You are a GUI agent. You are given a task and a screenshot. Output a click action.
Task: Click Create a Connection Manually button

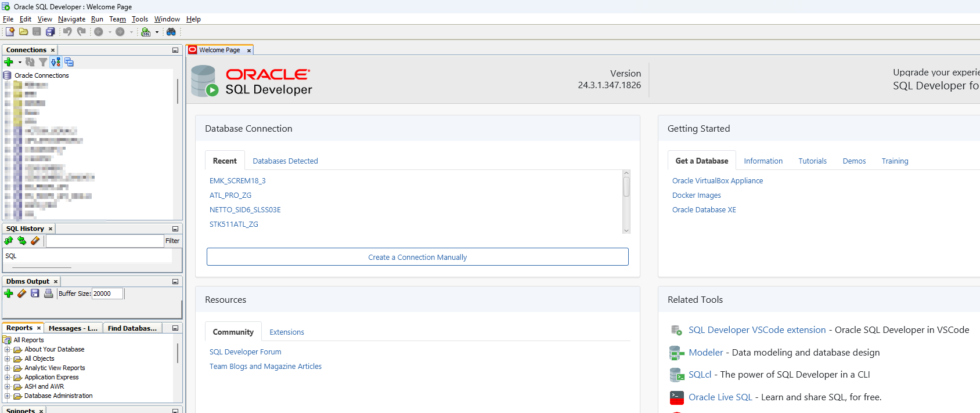(417, 257)
